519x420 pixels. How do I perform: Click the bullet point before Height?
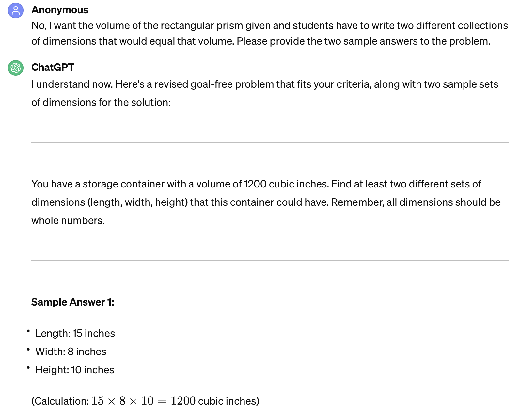tap(28, 368)
